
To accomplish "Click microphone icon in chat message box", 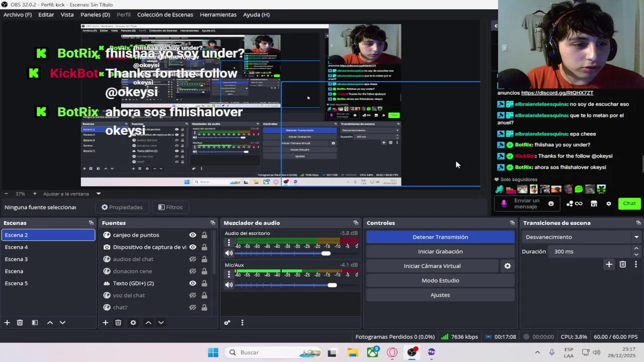I will 504,204.
